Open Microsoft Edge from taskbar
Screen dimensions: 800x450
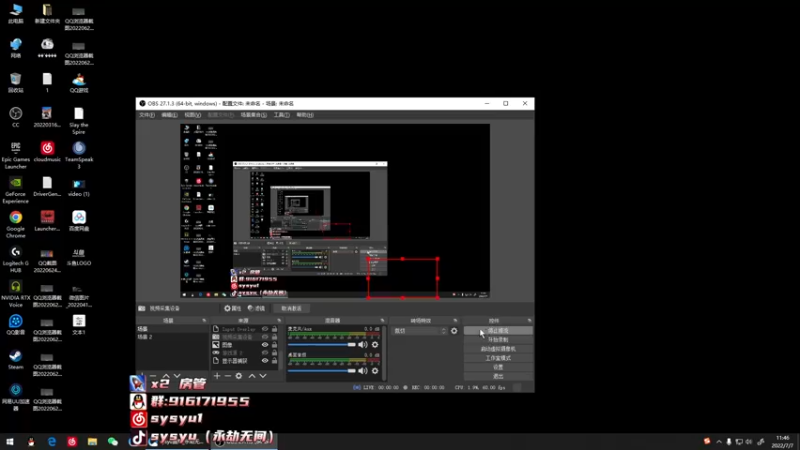click(52, 442)
